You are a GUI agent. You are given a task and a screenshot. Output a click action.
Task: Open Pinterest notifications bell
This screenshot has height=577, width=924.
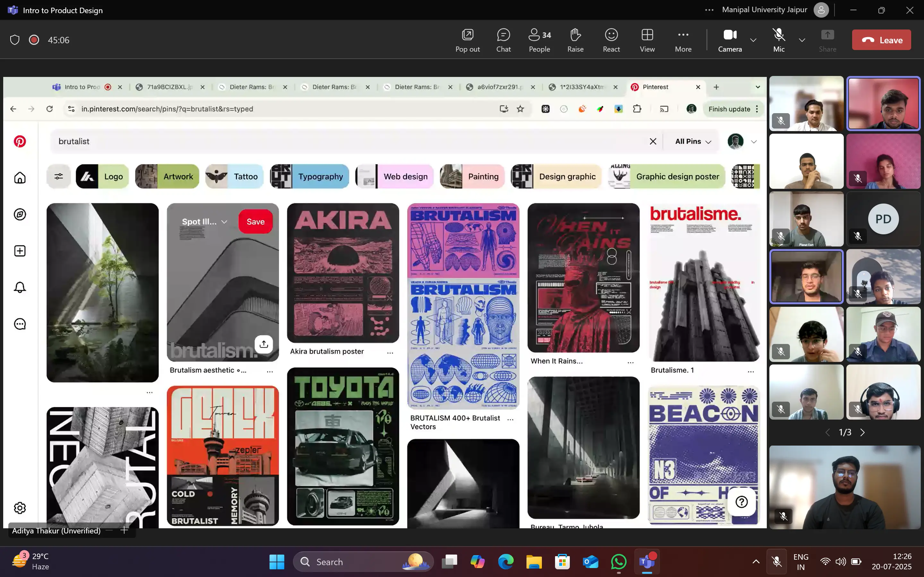(20, 287)
